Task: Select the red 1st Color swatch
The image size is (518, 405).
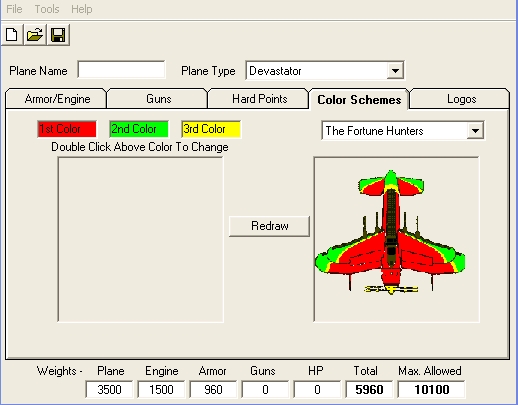Action: (x=67, y=129)
